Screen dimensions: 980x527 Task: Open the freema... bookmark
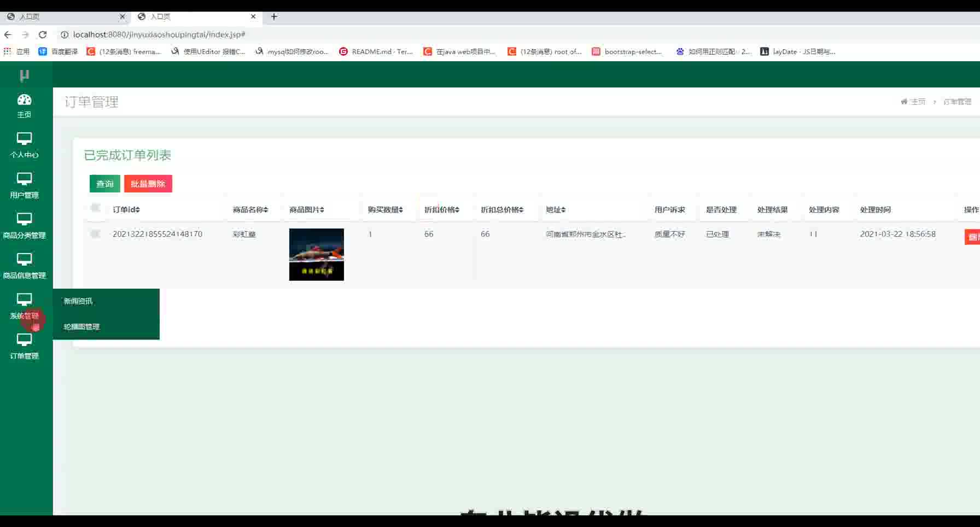[124, 51]
